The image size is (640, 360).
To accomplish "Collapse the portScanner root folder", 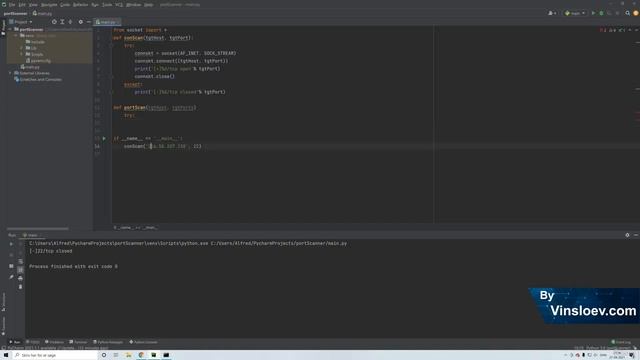I will point(10,29).
